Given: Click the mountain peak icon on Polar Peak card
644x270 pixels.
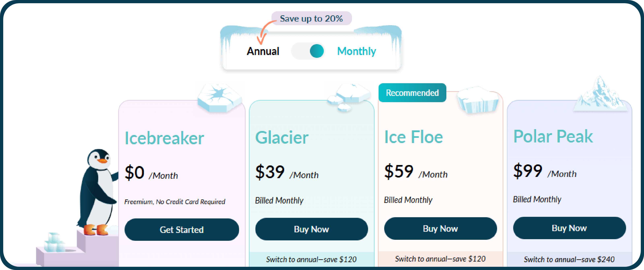Looking at the screenshot, I should click(x=600, y=94).
